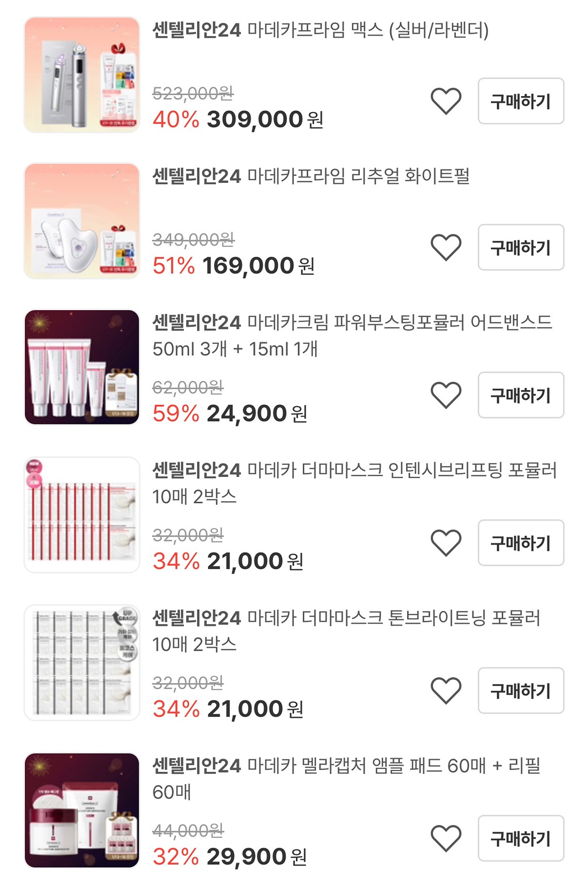Viewport: 588px width, 887px height.
Task: Open the 마데카크림 tubes product image
Action: click(x=82, y=367)
